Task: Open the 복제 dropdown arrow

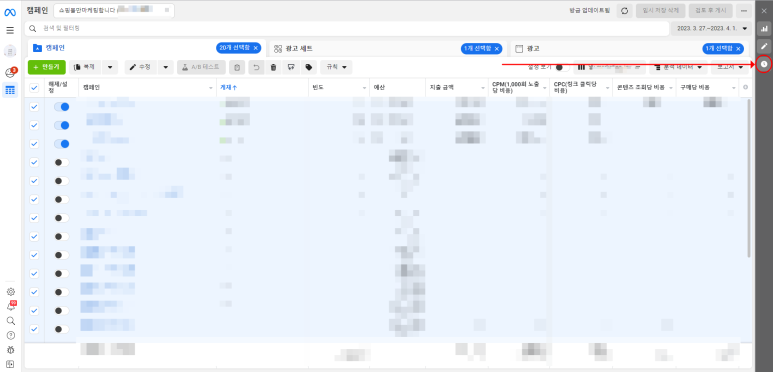Action: pos(110,68)
